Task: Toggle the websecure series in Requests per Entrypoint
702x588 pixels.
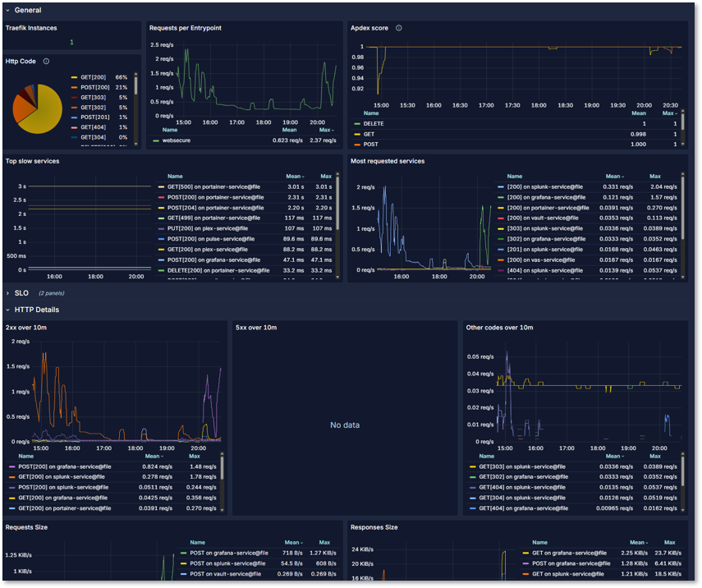Action: click(175, 140)
